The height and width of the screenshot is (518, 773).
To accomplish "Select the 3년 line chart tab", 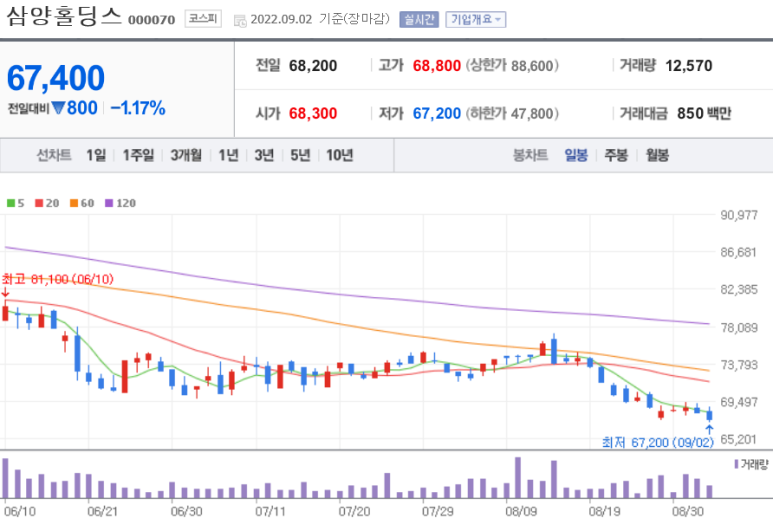I will coord(264,155).
